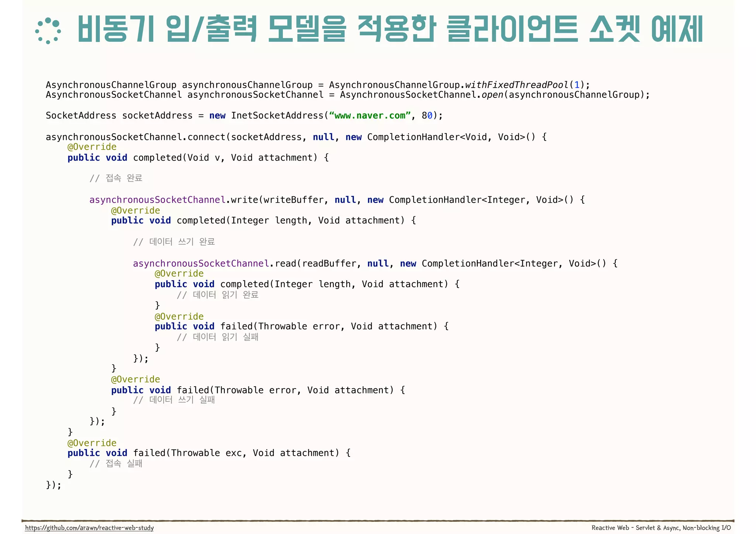The width and height of the screenshot is (756, 534).
Task: Click the asynchronousSocketChannel.write(writeBuffer line
Action: pyautogui.click(x=337, y=200)
